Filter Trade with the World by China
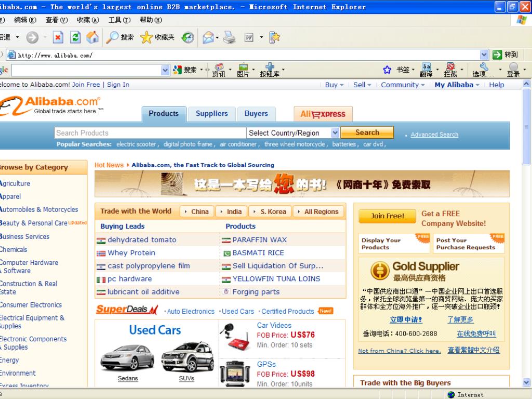Screen dimensions: 532x399 click(197, 212)
